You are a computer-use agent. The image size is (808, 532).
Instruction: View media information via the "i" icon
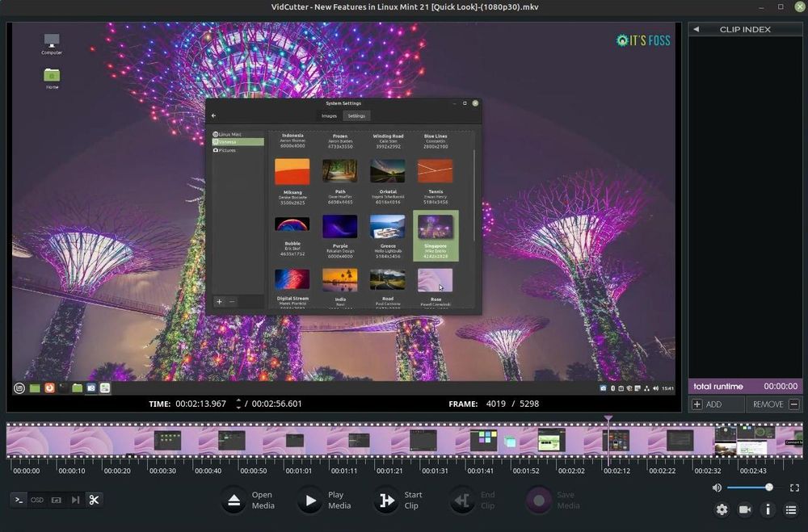(768, 509)
